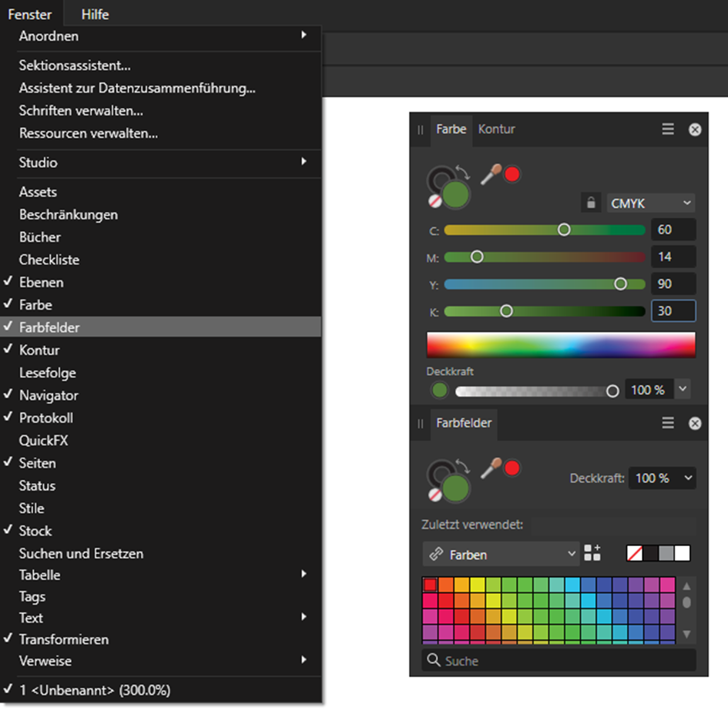The image size is (728, 721).
Task: Adjust the C cyan slider handle
Action: tap(564, 230)
